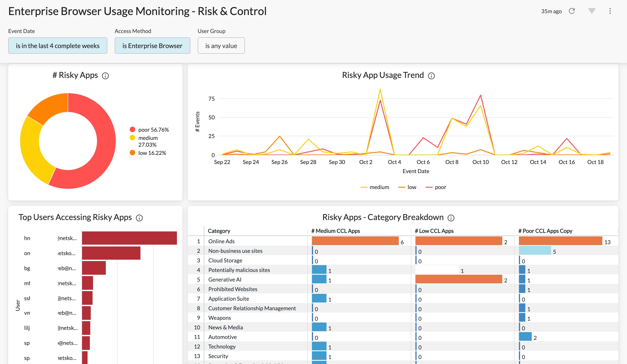Click info icon for Category Breakdown
627x364 pixels.
tap(451, 218)
